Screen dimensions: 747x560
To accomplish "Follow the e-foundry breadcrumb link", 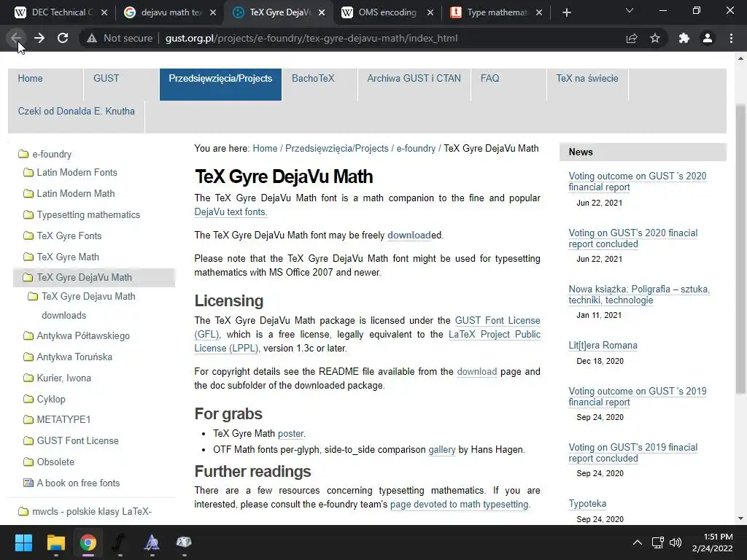I will (416, 149).
